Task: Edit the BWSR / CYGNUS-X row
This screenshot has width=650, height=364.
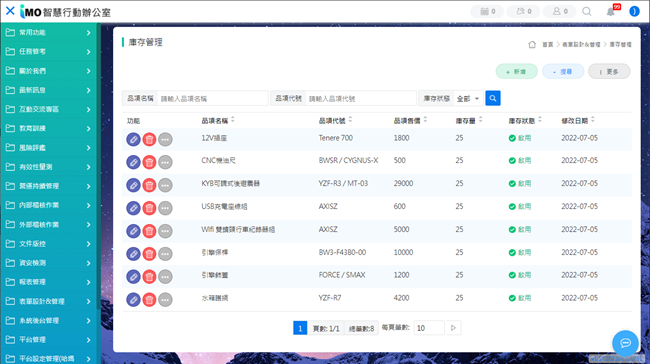Action: (x=133, y=162)
